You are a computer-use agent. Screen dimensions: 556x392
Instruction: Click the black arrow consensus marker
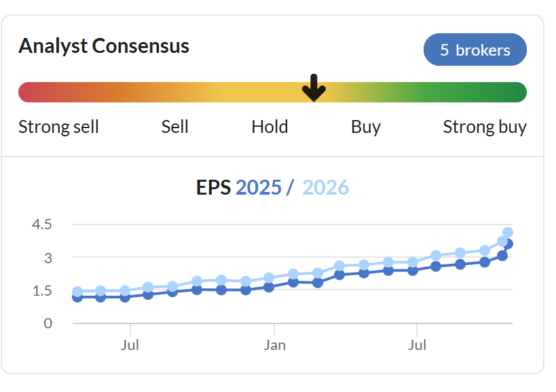tap(314, 87)
